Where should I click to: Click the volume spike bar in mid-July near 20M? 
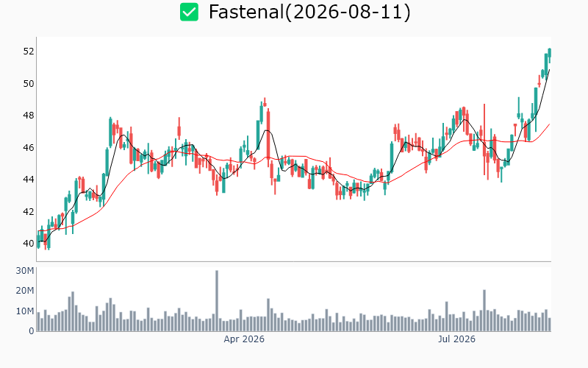click(484, 311)
